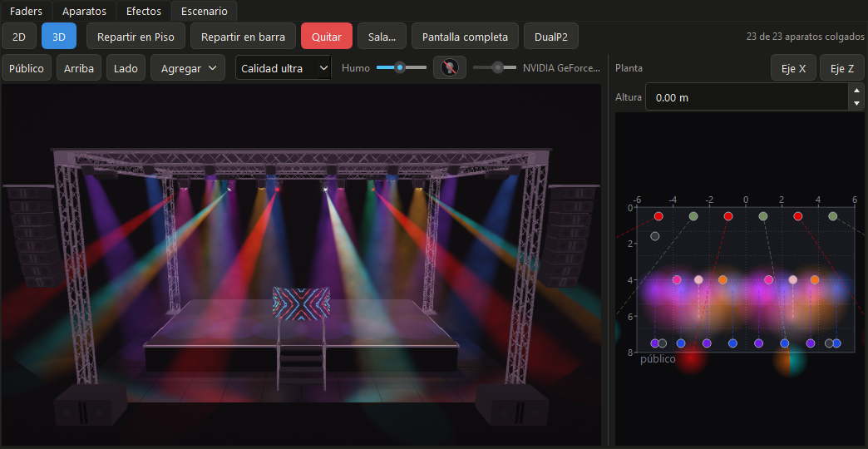Viewport: 868px width, 449px height.
Task: Select the middle red fixture dot in plan top row
Action: click(728, 216)
